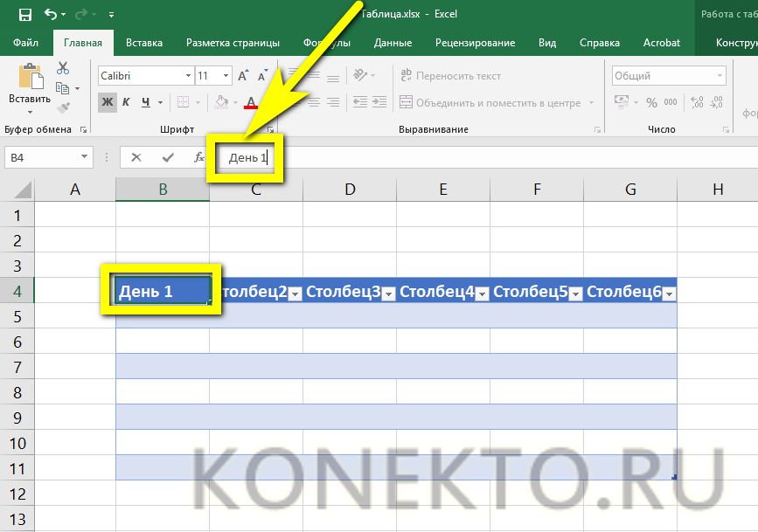Click the percent style icon
Image resolution: width=758 pixels, height=532 pixels.
(651, 103)
